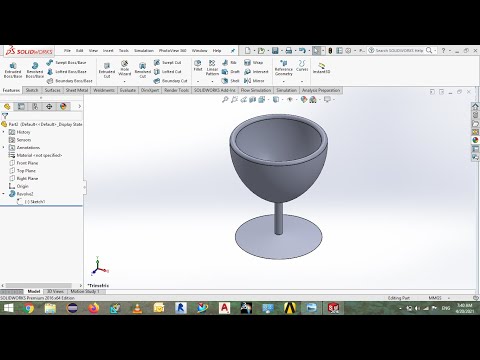
Task: Expand the Hole Wizard dropdown arrow
Action: pos(125,81)
